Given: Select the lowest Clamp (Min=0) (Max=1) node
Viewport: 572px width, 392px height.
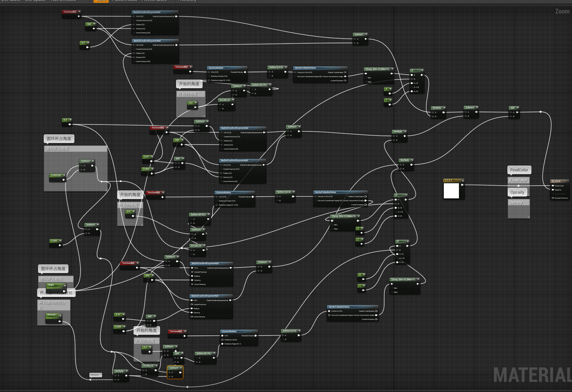Looking at the screenshot, I should coord(405,286).
